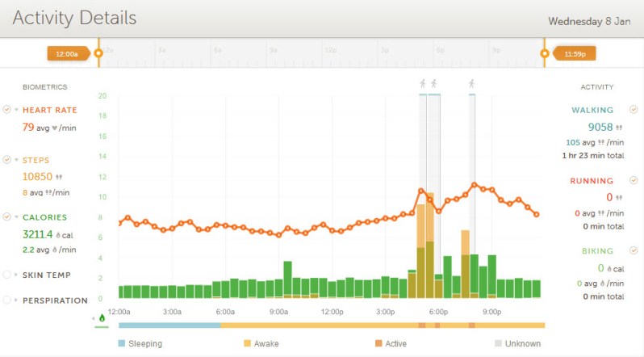644x357 pixels.
Task: Click the rightmost walking figure icon
Action: (472, 83)
